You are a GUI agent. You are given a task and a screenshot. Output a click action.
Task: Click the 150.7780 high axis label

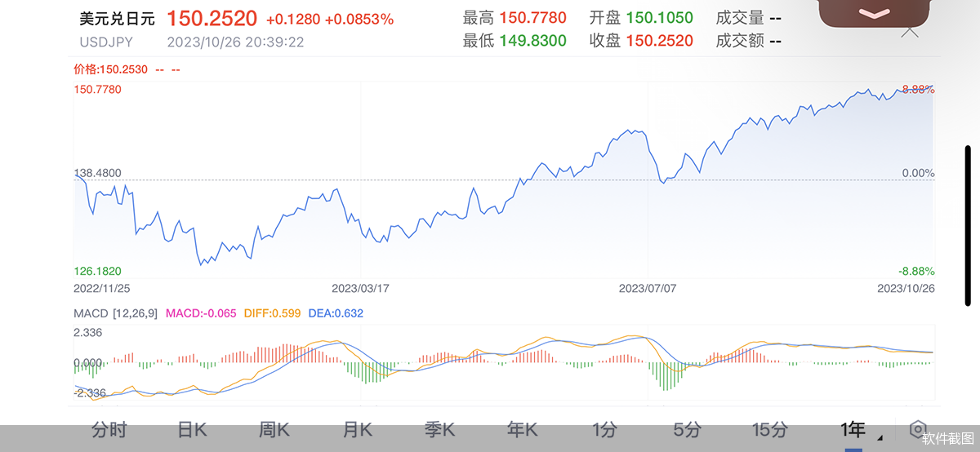(x=97, y=90)
